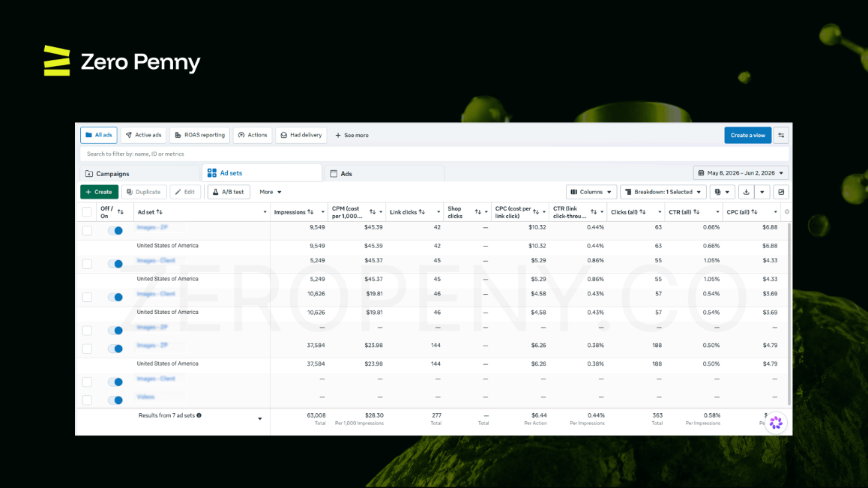868x488 pixels.
Task: Open the Breakdown: 1 Selected dropdown
Action: pyautogui.click(x=663, y=192)
